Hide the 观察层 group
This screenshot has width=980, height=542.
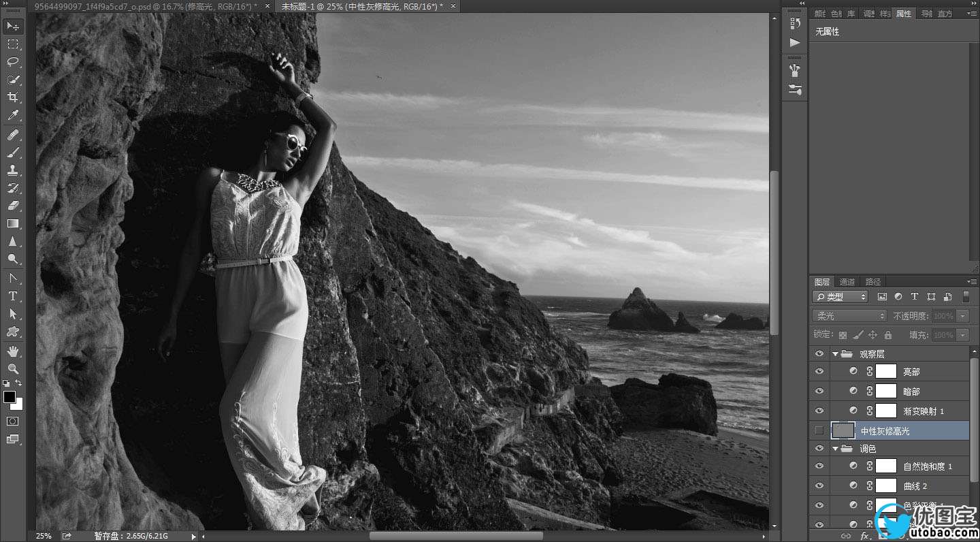(819, 354)
